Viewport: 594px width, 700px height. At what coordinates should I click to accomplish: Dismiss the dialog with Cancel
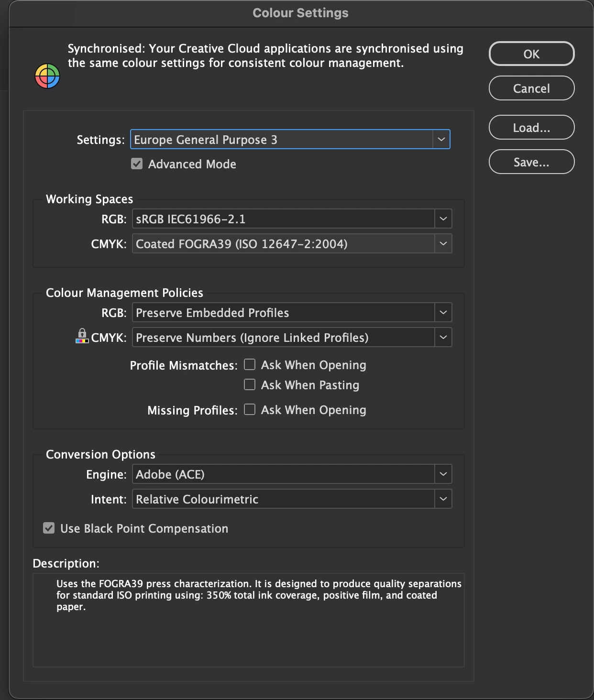(x=531, y=88)
